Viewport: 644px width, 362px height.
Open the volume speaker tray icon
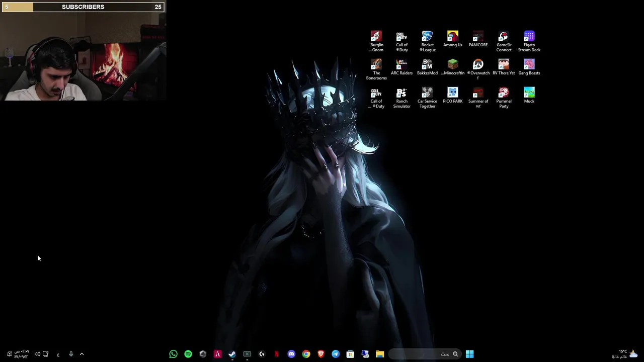(37, 354)
